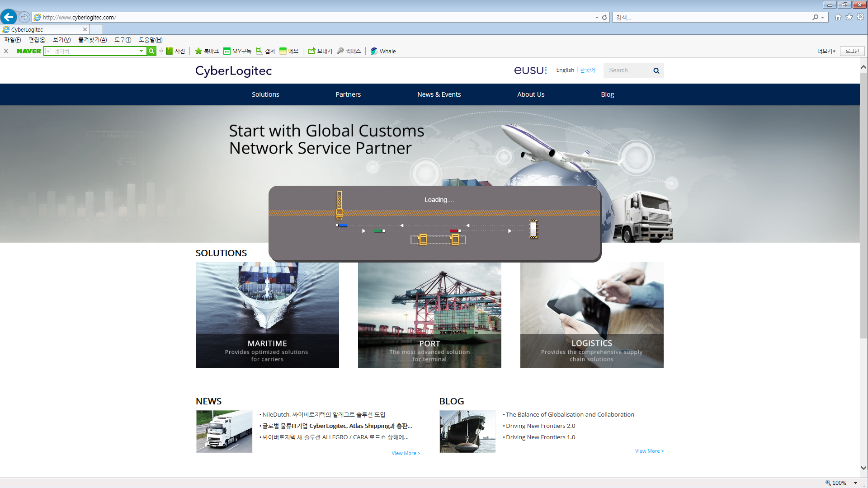
Task: Open the Naver memo (메모) icon
Action: coord(289,51)
